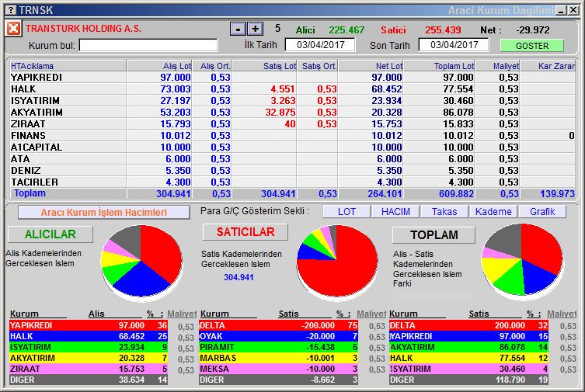Select the ISYATIRIM row in top table
This screenshot has height=392, width=585.
pyautogui.click(x=292, y=101)
